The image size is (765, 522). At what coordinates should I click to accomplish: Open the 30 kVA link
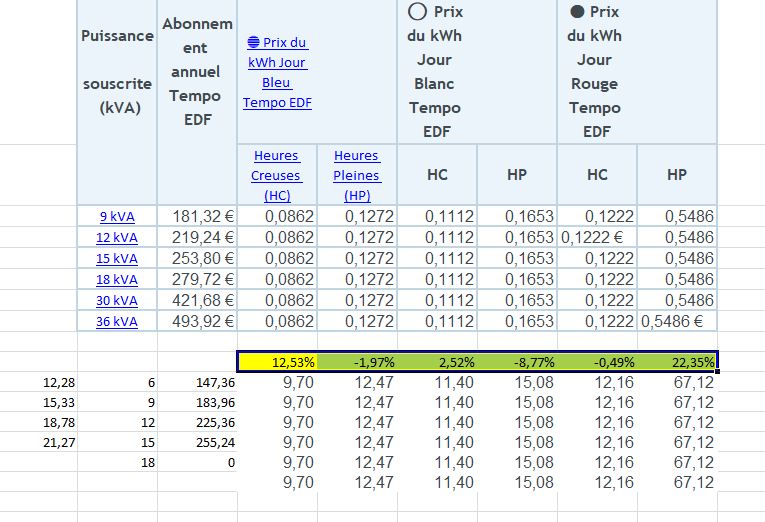[x=117, y=300]
